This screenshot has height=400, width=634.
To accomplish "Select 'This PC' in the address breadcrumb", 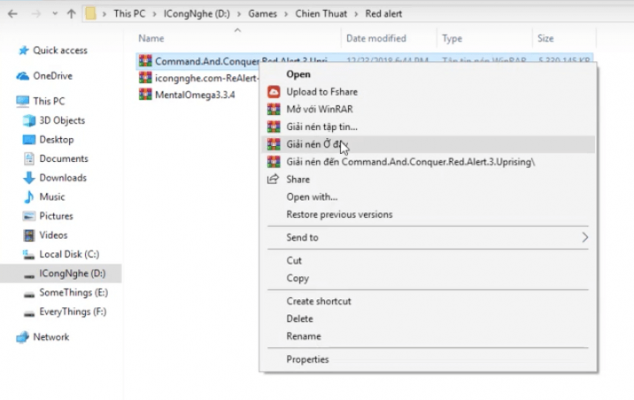I will pos(129,14).
